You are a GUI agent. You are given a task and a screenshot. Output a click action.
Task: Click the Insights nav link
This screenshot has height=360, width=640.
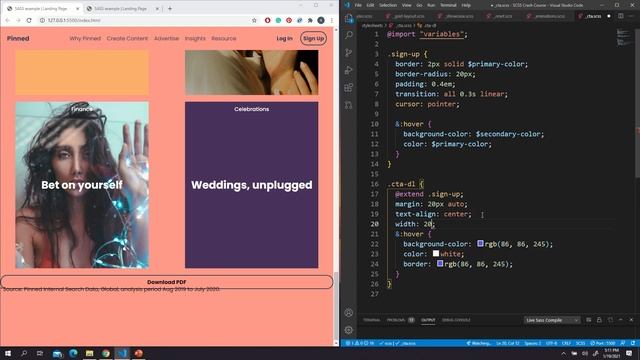195,38
